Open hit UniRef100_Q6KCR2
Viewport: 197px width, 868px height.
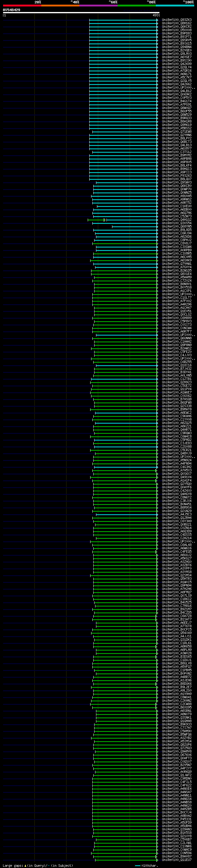click(x=177, y=26)
